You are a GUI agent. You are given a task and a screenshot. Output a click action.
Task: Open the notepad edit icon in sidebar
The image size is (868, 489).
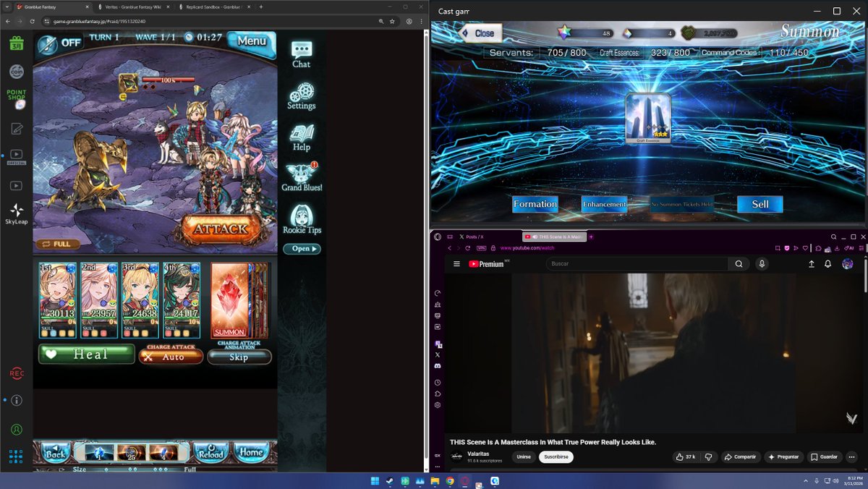(16, 129)
